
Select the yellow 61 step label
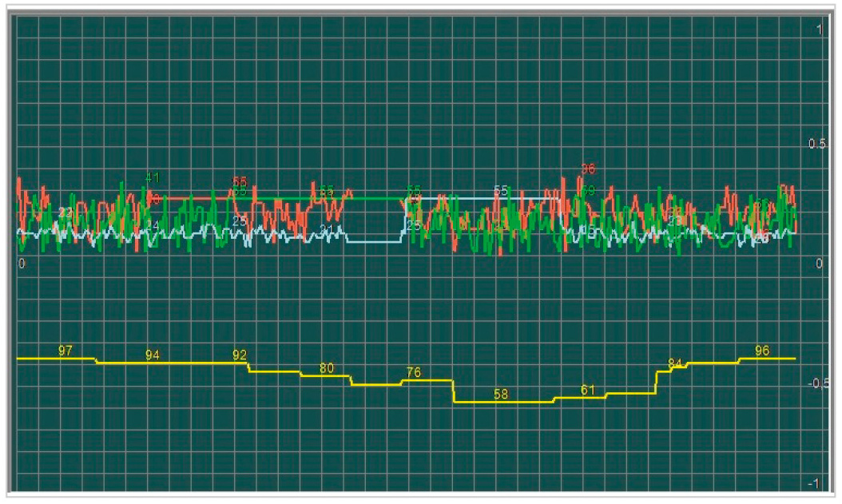pyautogui.click(x=587, y=391)
